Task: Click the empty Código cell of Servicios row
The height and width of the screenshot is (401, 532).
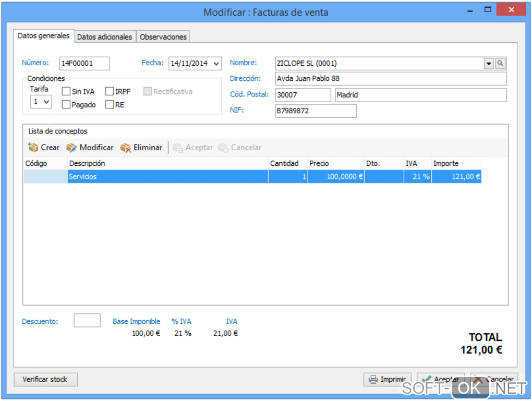Action: (45, 176)
